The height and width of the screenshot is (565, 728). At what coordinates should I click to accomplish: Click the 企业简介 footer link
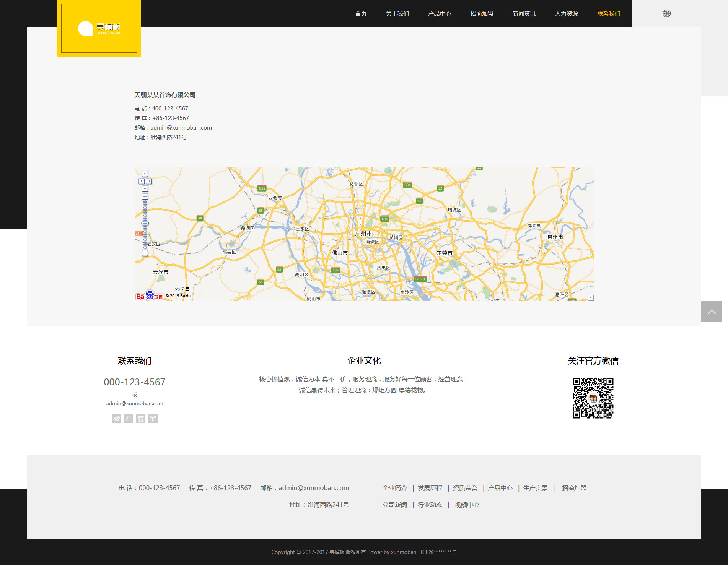coord(394,488)
